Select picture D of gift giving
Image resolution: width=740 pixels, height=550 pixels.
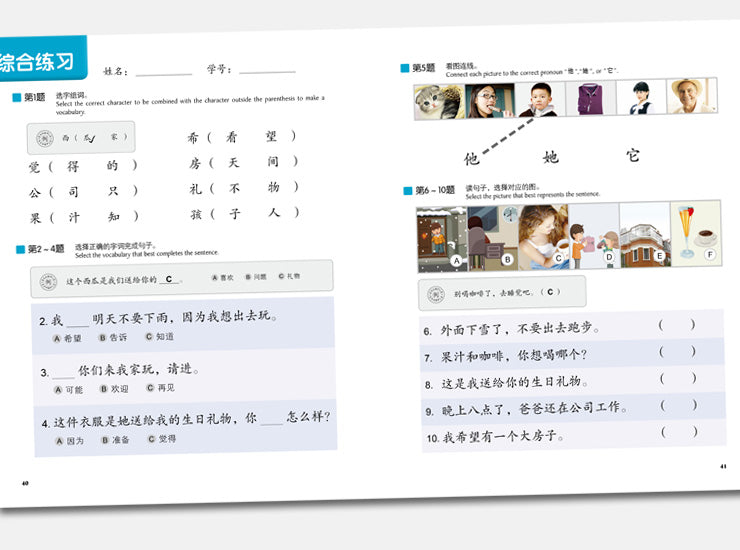[x=594, y=235]
